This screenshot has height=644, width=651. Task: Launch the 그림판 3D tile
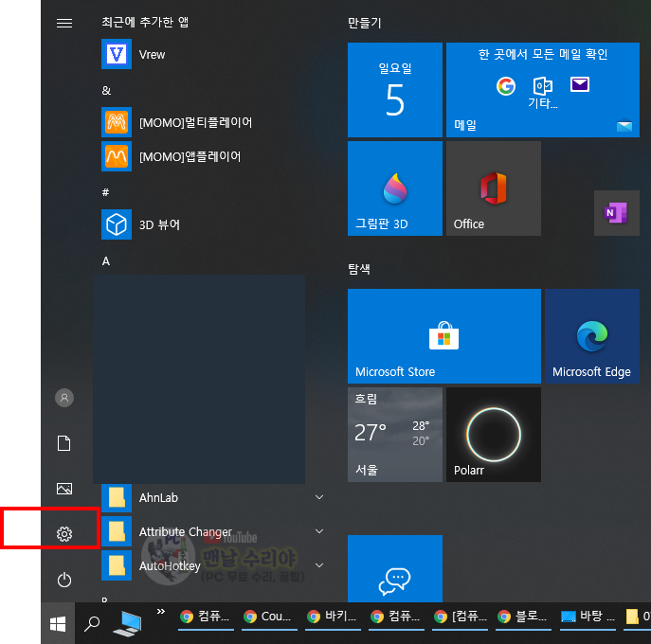[395, 188]
